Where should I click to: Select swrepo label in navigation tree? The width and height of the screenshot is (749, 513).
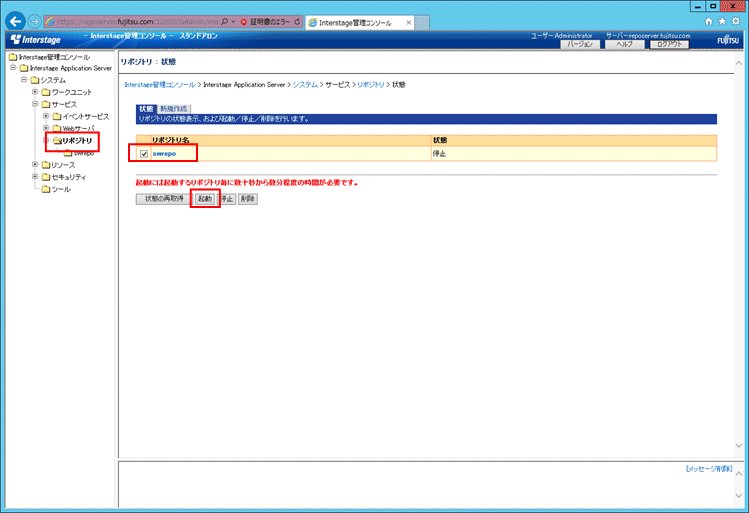(x=84, y=153)
